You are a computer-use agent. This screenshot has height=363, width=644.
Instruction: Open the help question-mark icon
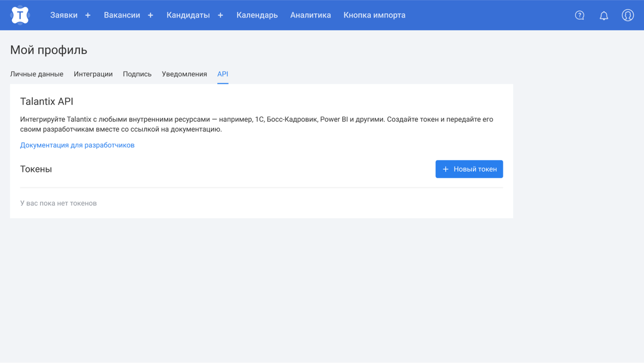tap(580, 15)
